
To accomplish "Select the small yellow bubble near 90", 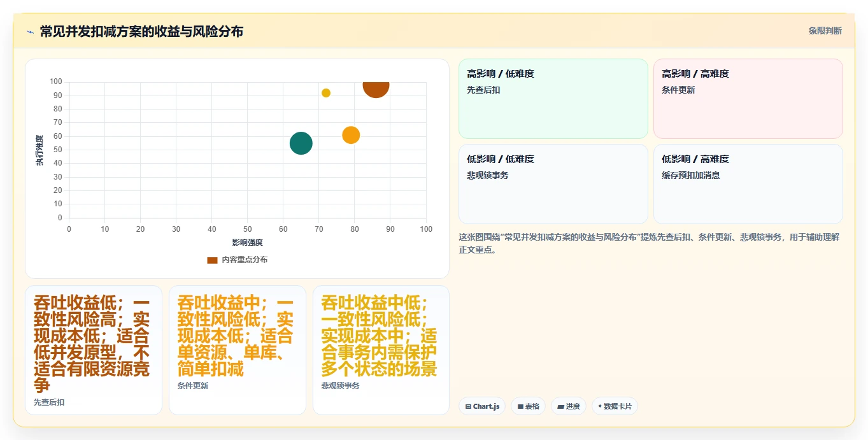I will click(326, 93).
